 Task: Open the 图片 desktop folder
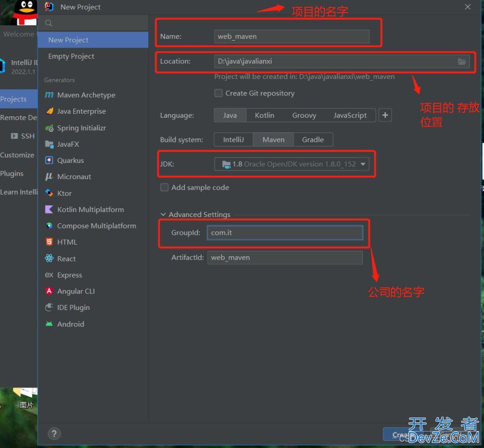click(x=26, y=398)
